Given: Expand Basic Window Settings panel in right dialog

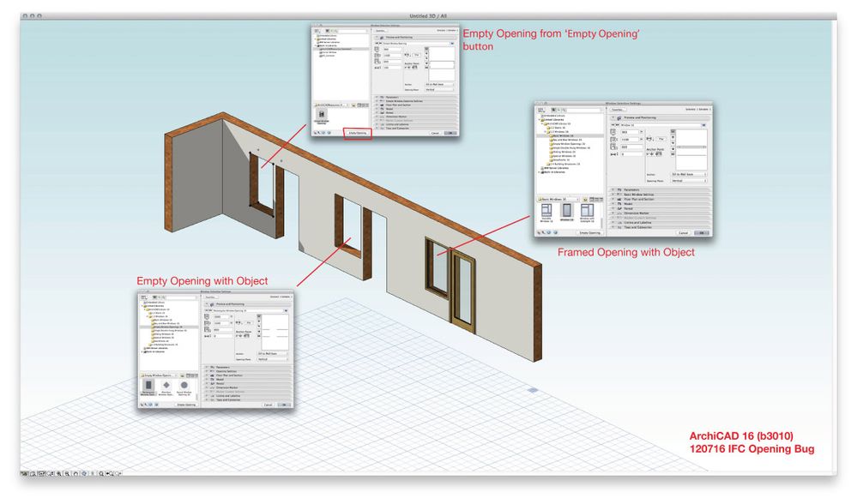Looking at the screenshot, I should tap(613, 195).
